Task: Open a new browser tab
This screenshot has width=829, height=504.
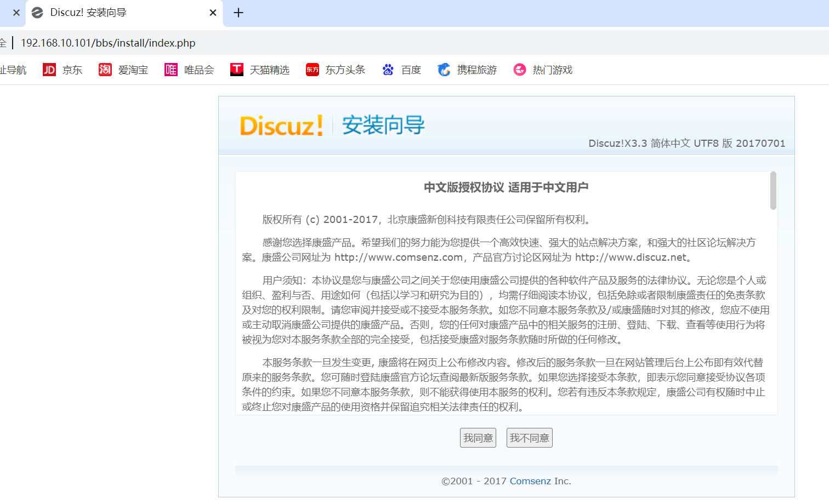Action: (x=239, y=13)
